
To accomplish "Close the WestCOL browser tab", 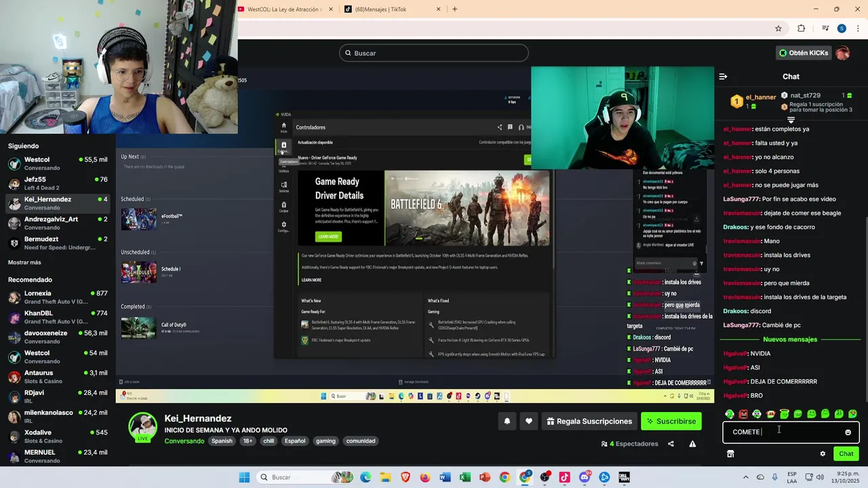I will [x=331, y=9].
